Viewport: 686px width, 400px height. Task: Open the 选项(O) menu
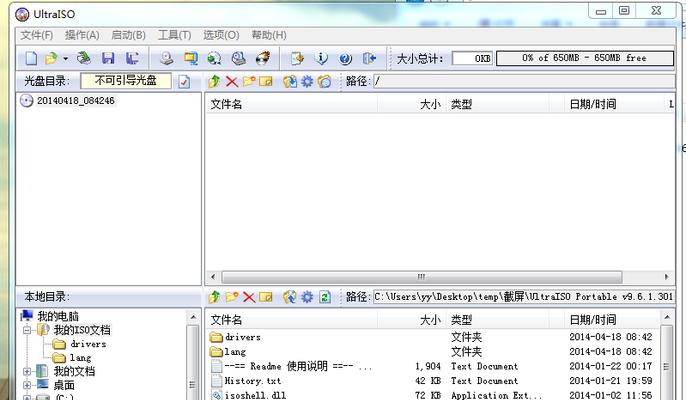(x=221, y=35)
